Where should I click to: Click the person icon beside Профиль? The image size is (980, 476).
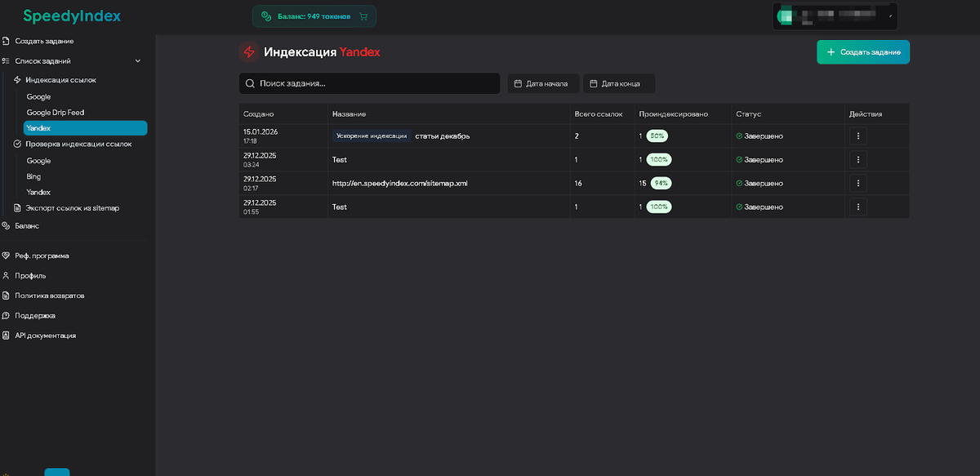pos(7,276)
